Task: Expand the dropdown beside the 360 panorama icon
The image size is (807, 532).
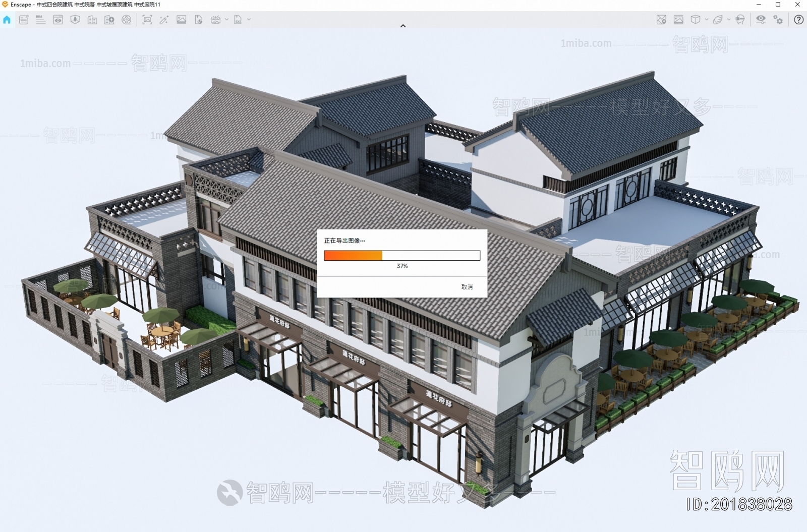Action: [227, 20]
